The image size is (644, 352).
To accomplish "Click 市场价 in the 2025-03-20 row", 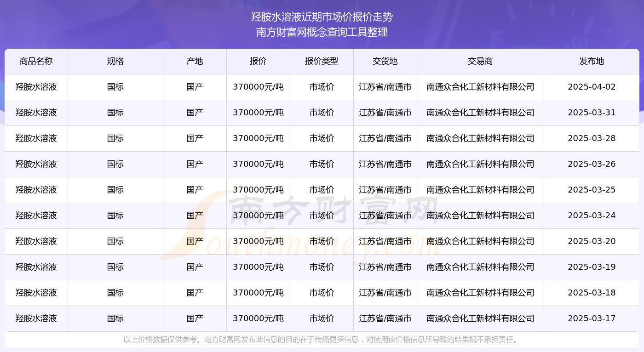I will 322,241.
